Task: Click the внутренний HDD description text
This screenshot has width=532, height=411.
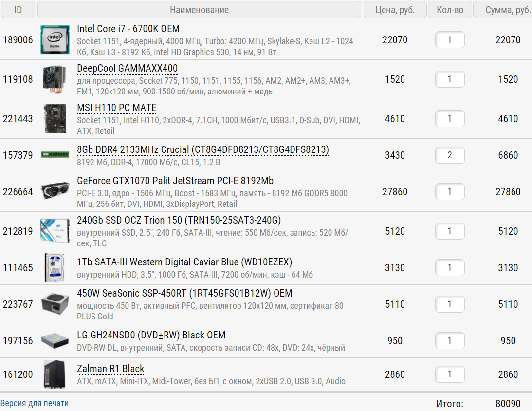Action: point(195,275)
